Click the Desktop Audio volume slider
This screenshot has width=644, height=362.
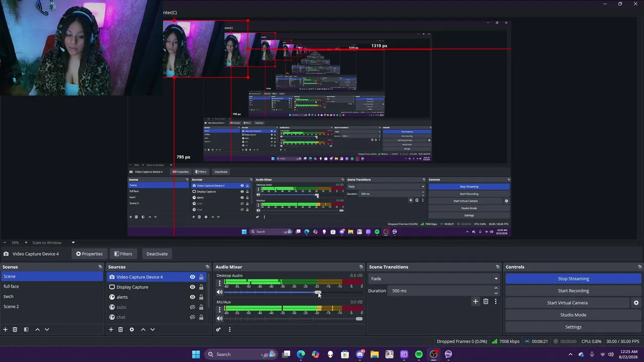pyautogui.click(x=293, y=292)
